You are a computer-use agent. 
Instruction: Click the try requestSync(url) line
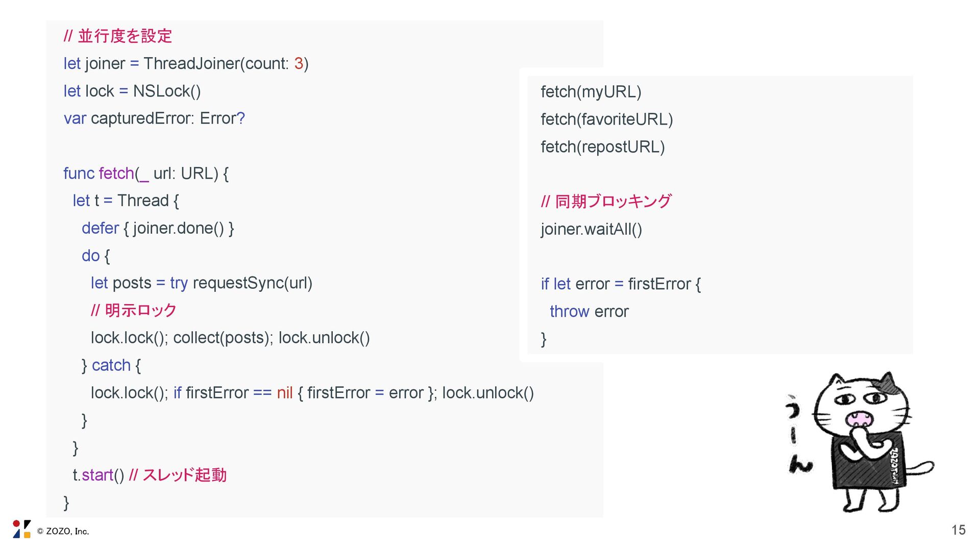202,283
